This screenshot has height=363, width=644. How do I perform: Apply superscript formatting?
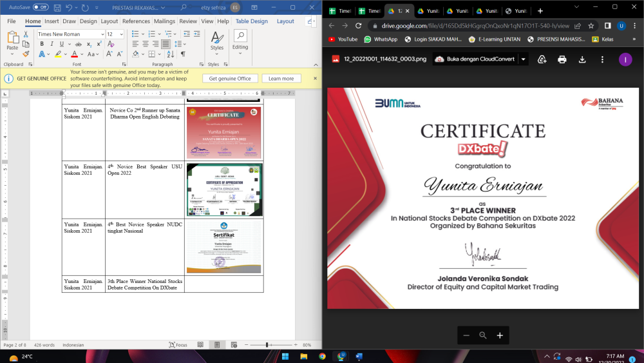pyautogui.click(x=99, y=44)
